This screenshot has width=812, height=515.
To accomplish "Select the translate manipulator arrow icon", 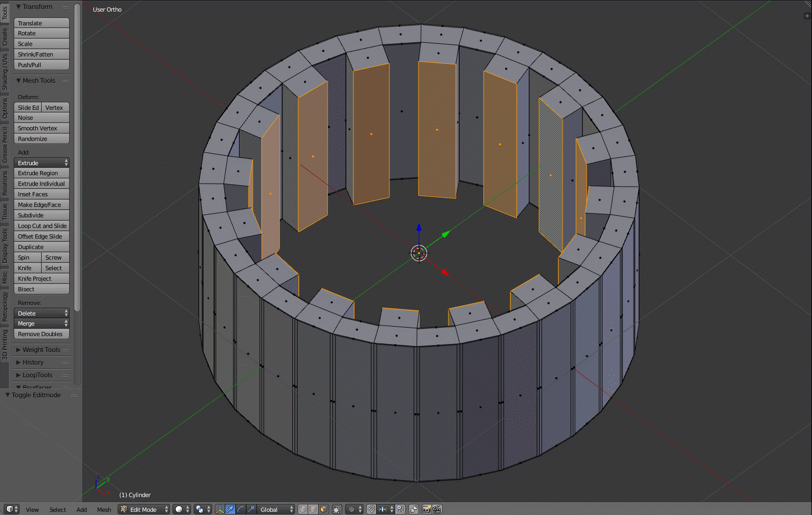I will 230,509.
